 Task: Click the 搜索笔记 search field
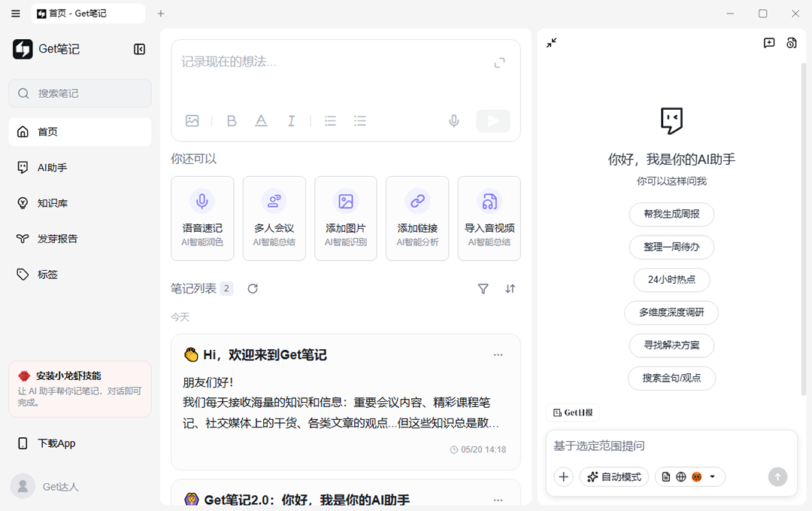[80, 93]
